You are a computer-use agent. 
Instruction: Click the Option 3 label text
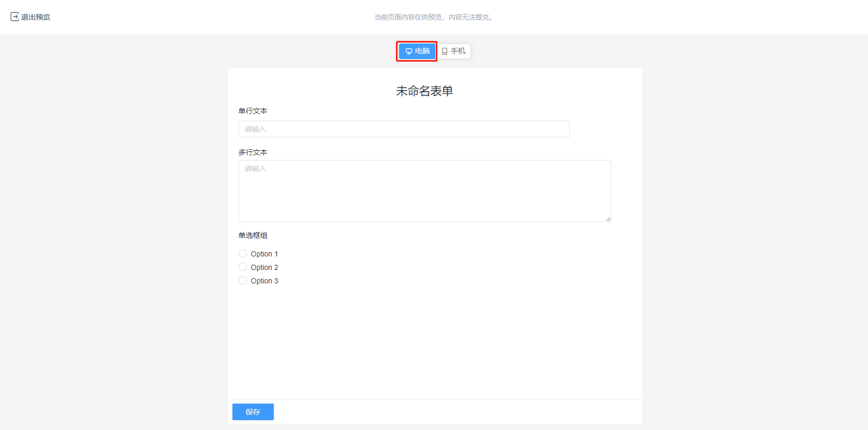[264, 281]
